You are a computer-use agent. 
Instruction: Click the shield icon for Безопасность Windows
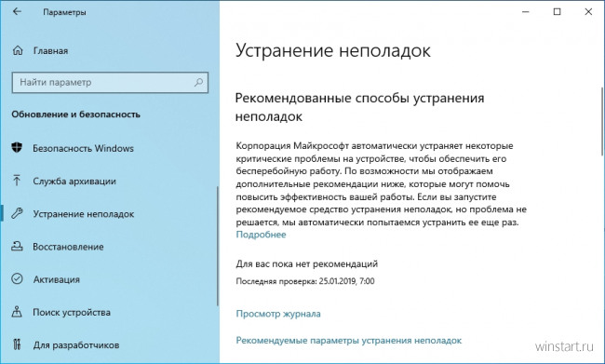pyautogui.click(x=17, y=147)
